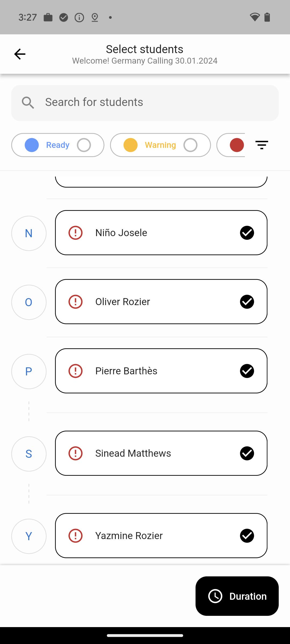The image size is (290, 644).
Task: Tap alert icon for Sinead Matthews
Action: point(75,453)
